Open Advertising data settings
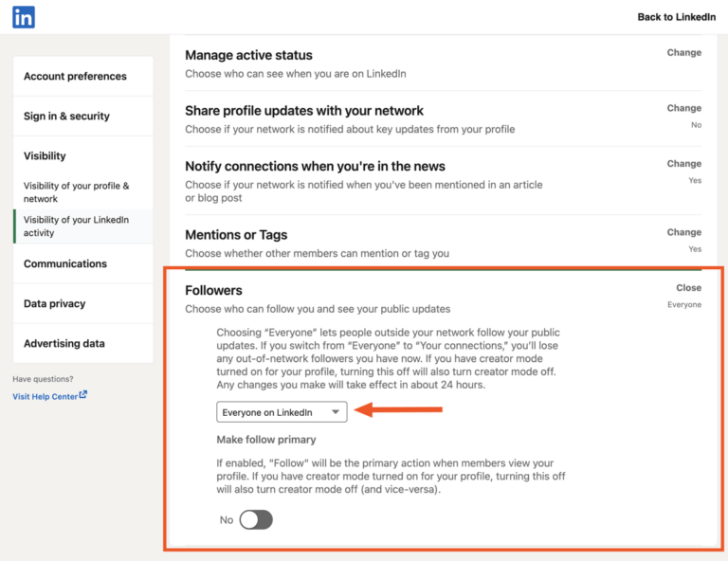The width and height of the screenshot is (728, 561). coord(64,344)
